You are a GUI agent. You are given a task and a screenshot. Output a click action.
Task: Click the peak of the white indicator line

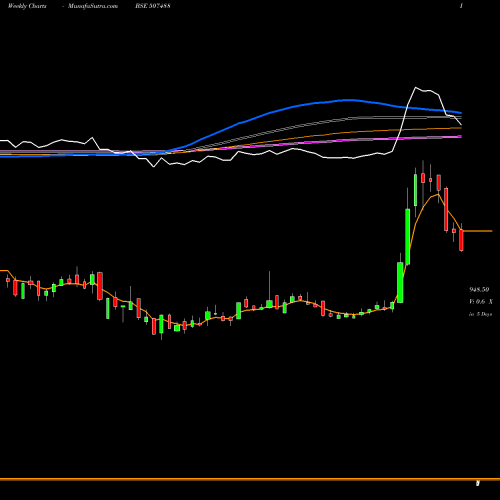click(x=416, y=88)
